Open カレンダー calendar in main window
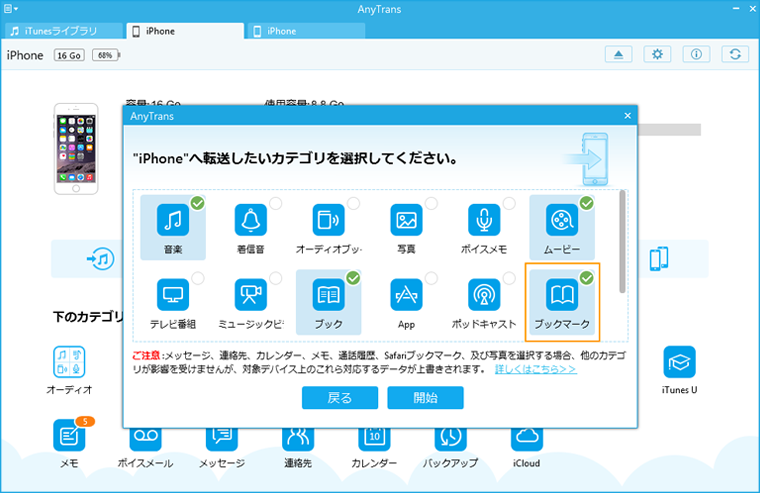760x493 pixels. click(374, 439)
